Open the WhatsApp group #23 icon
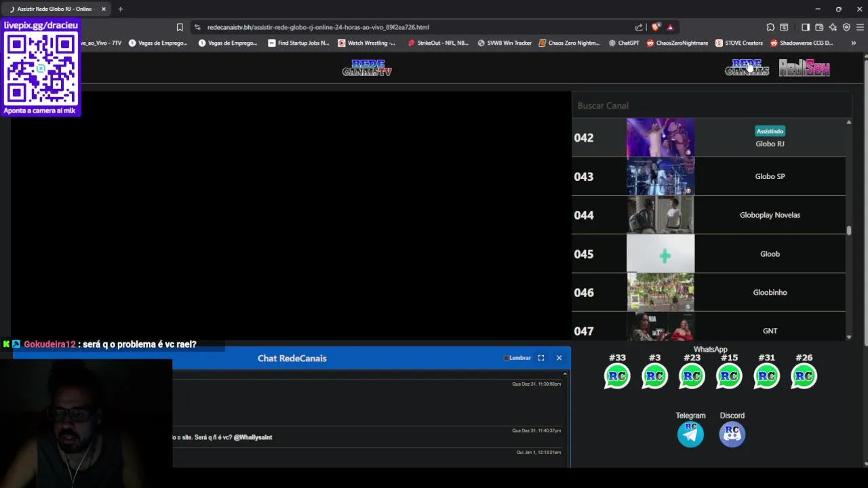Screen dimensions: 868x488 coord(692,376)
